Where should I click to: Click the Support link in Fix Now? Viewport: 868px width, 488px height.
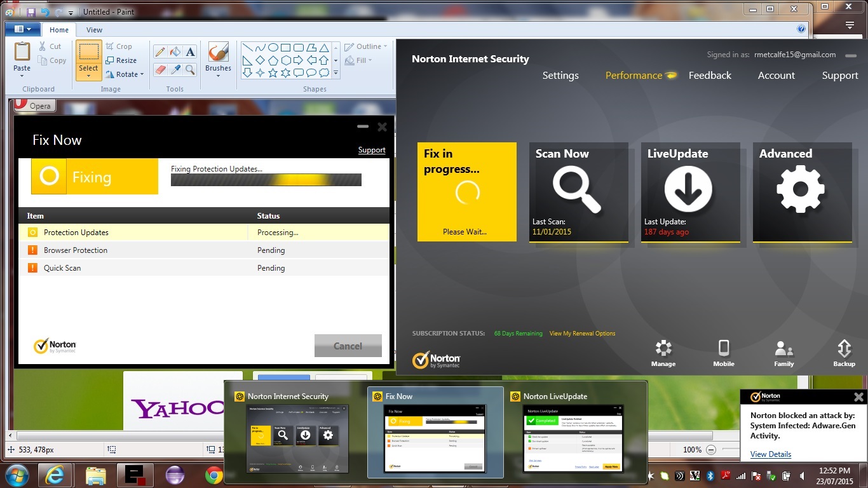click(x=372, y=150)
